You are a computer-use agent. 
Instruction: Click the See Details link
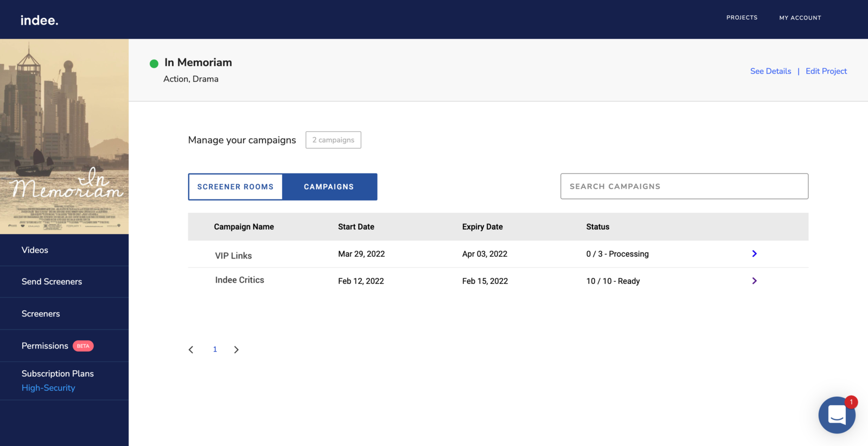[x=770, y=71]
